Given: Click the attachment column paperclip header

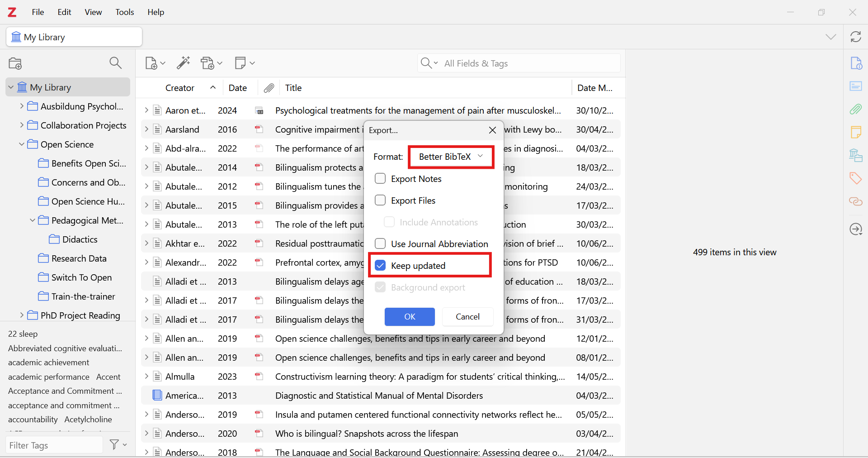Looking at the screenshot, I should tap(269, 88).
